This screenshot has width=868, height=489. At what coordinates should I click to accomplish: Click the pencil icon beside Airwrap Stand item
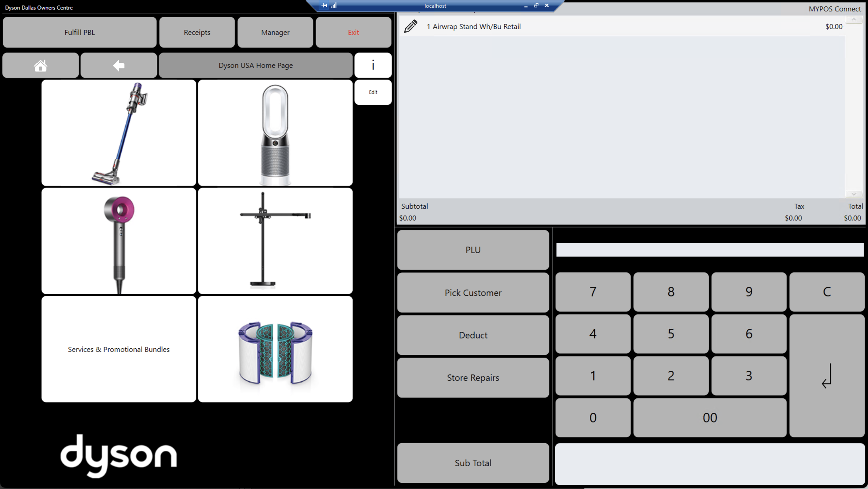[410, 26]
